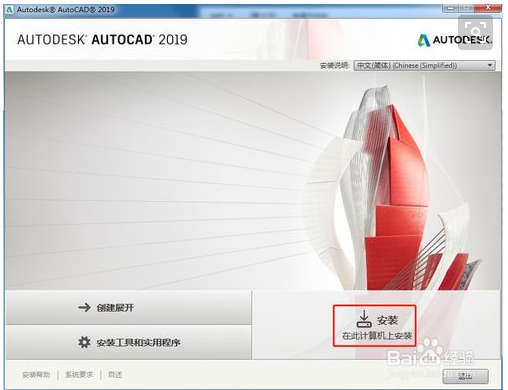The height and width of the screenshot is (390, 508).
Task: Open the installation language dropdown
Action: (x=424, y=65)
